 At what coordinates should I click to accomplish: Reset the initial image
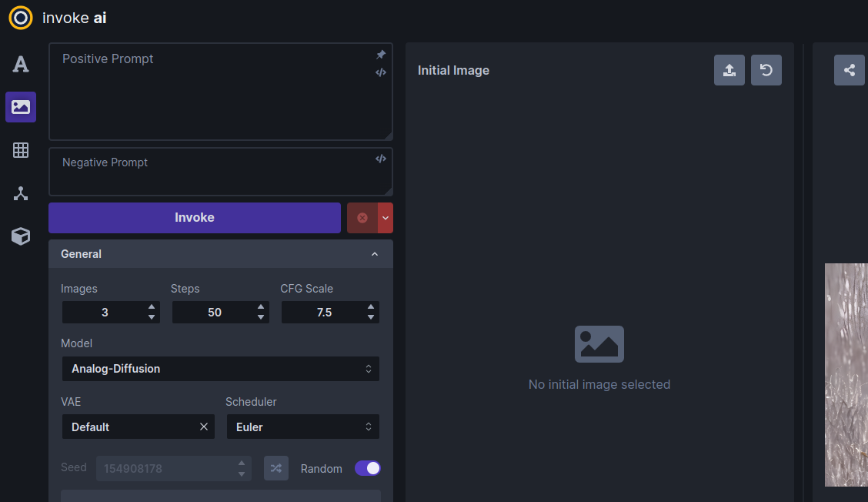(766, 70)
